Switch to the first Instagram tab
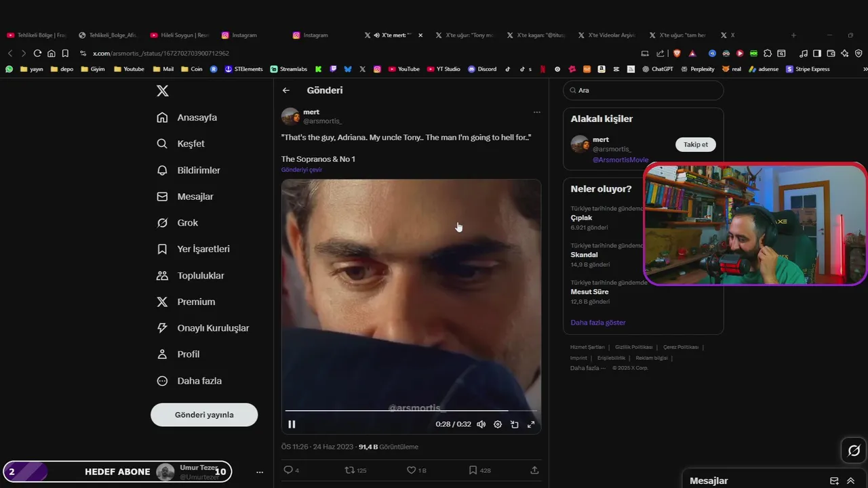Viewport: 868px width, 488px height. 239,35
